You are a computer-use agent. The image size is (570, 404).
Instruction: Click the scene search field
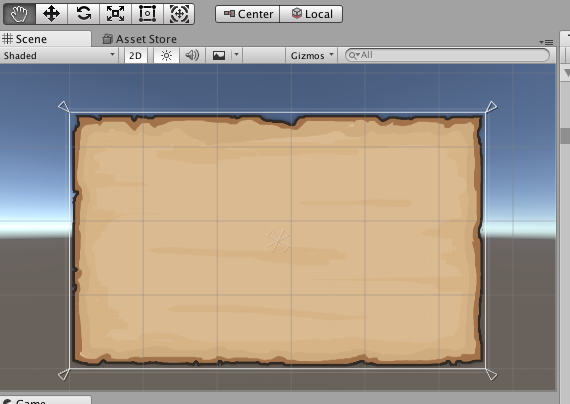click(x=447, y=55)
